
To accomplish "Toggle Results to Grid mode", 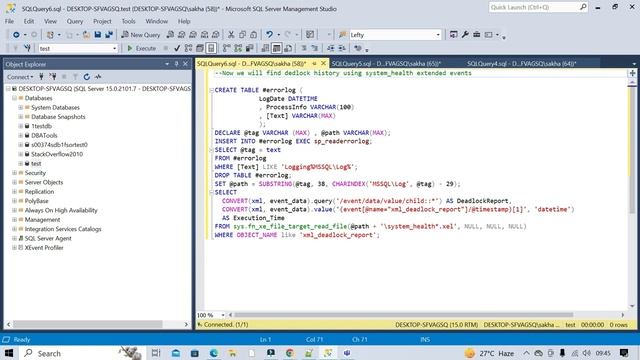I will tap(276, 48).
